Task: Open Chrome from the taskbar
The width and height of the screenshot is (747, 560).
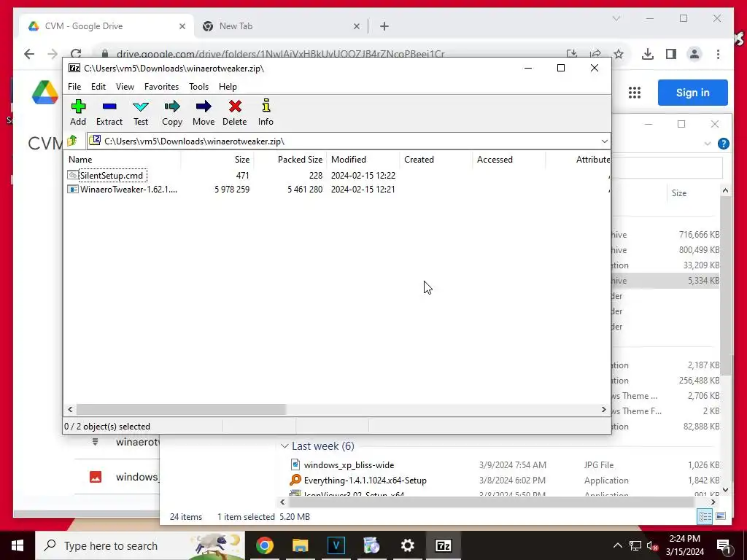Action: (264, 545)
